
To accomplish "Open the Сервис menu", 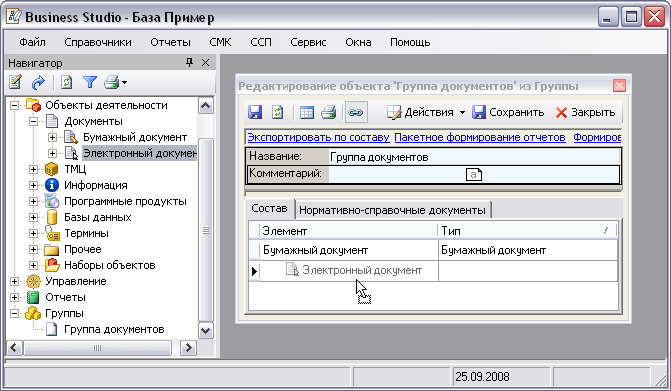I will [x=308, y=42].
